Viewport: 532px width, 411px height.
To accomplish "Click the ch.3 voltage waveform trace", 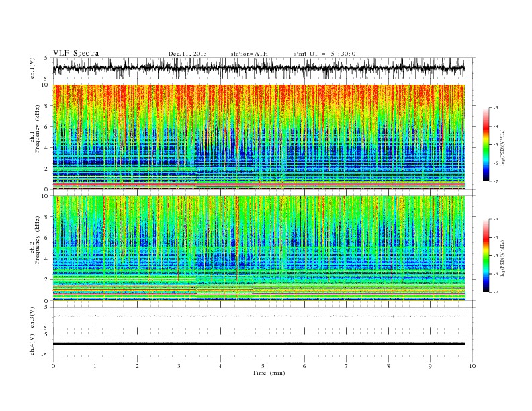I will [x=259, y=316].
